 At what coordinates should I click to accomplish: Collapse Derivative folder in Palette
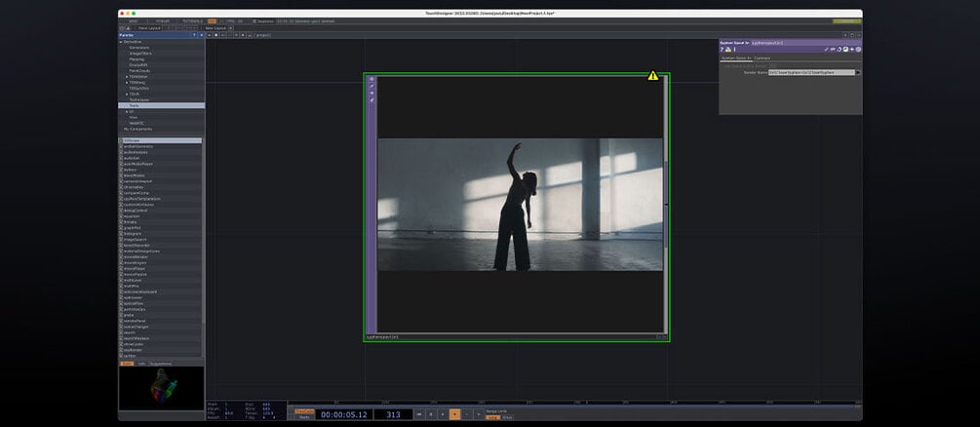coord(121,41)
